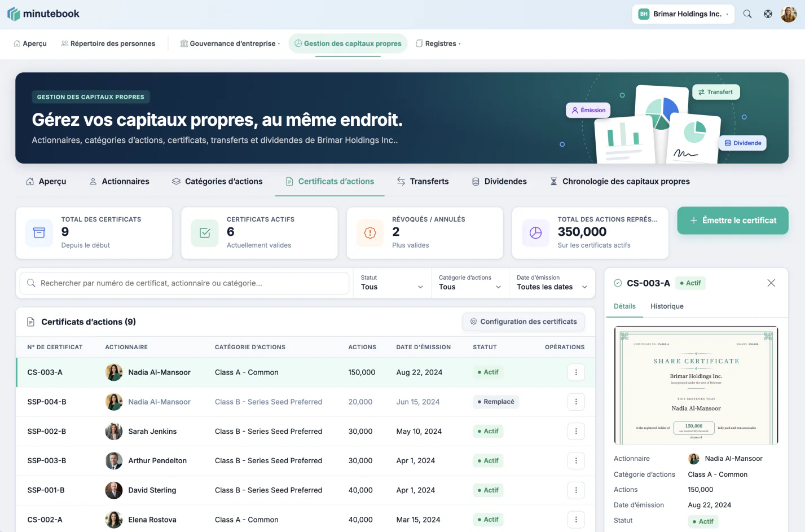The image size is (805, 532).
Task: Switch to the Actionnaires tab
Action: [119, 181]
